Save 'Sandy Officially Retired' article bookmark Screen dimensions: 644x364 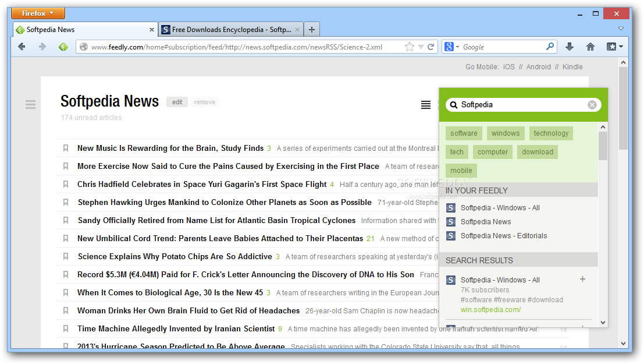(66, 221)
